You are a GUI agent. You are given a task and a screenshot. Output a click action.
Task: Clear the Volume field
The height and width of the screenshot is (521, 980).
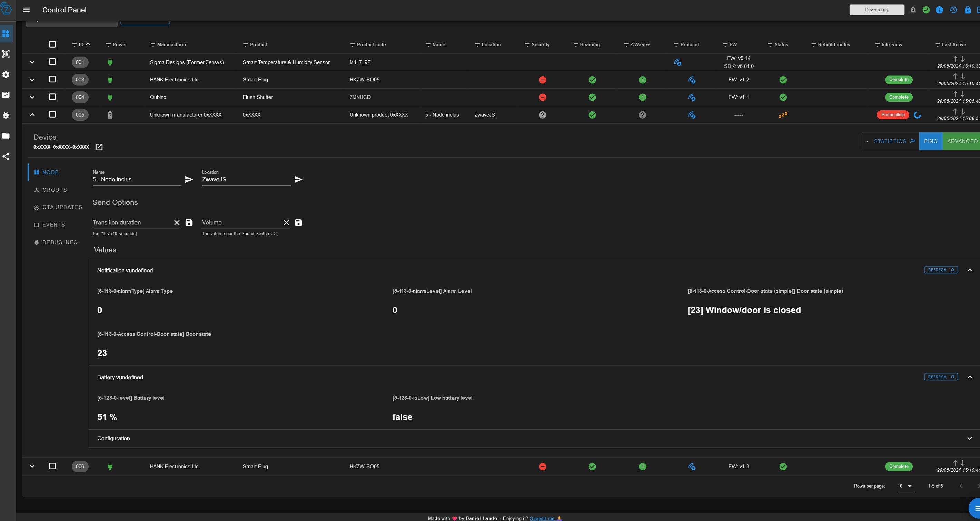(x=286, y=222)
